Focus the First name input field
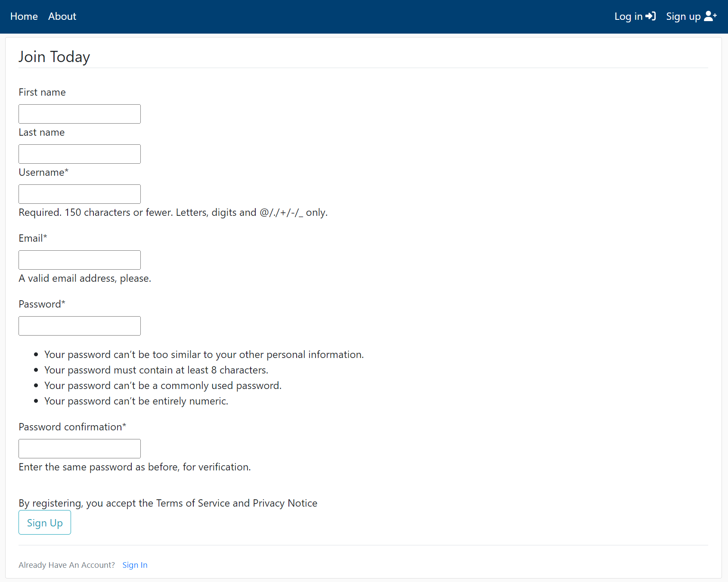This screenshot has width=728, height=582. [80, 114]
